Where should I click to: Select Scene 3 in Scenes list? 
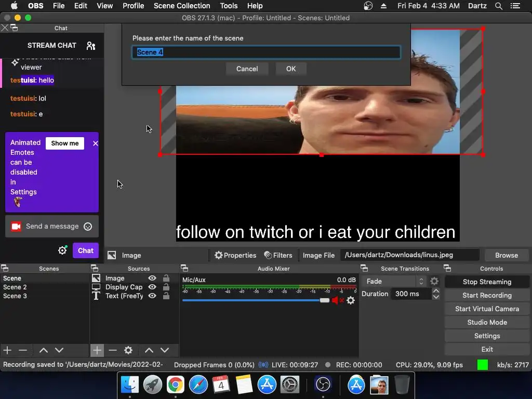click(x=44, y=296)
